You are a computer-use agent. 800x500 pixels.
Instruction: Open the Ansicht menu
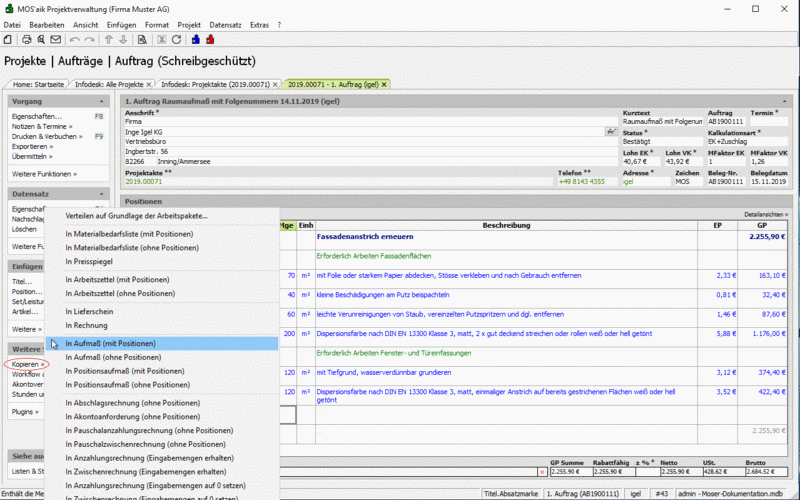[x=85, y=25]
